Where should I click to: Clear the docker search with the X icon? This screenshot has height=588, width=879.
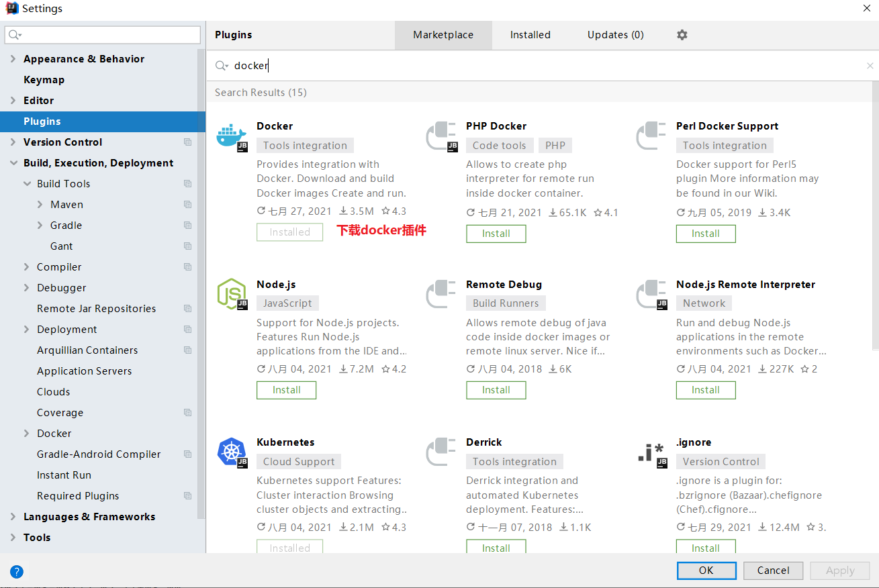[x=870, y=66]
